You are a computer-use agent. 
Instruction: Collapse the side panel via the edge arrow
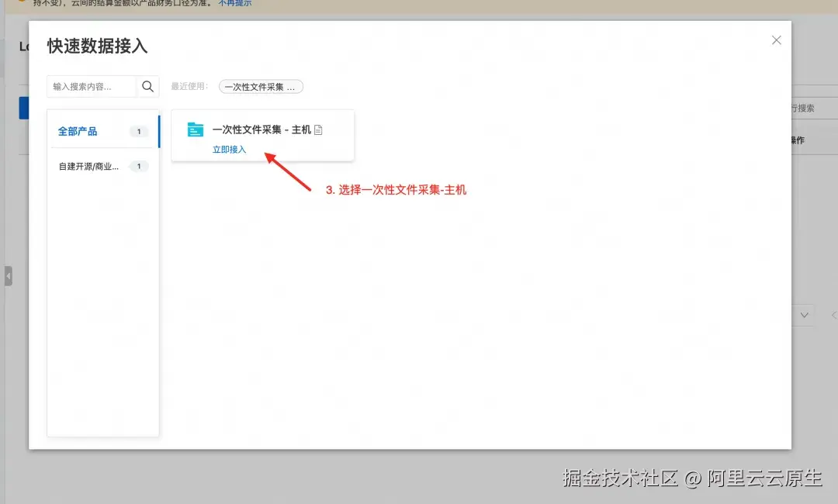(9, 275)
